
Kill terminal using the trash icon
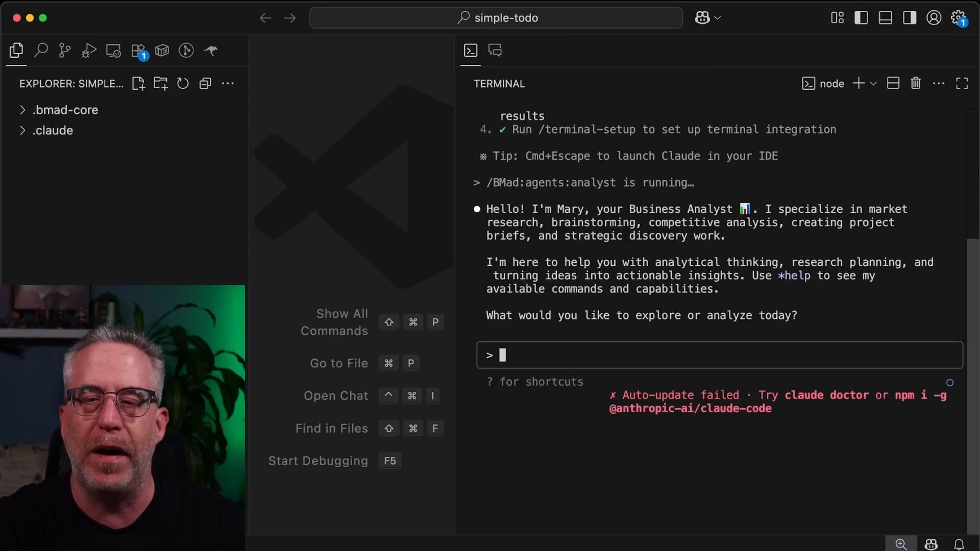(x=916, y=84)
